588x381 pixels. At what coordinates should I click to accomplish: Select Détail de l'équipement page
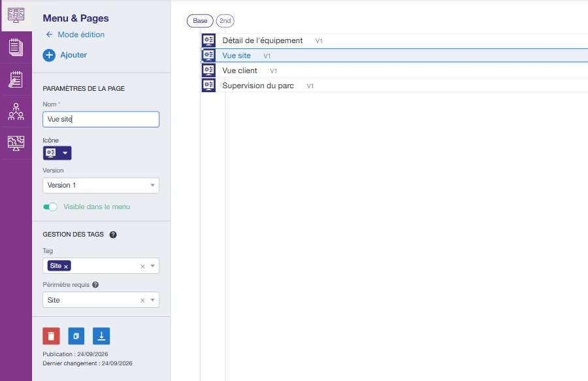click(x=262, y=41)
